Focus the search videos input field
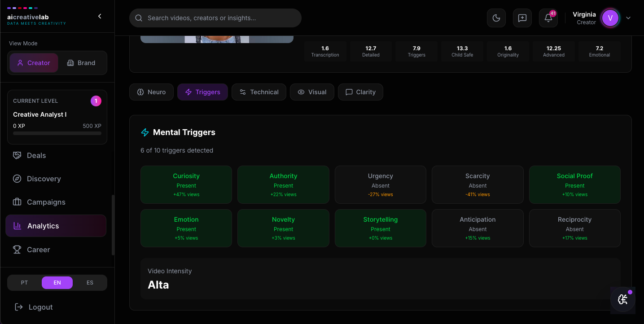The image size is (644, 324). [215, 18]
